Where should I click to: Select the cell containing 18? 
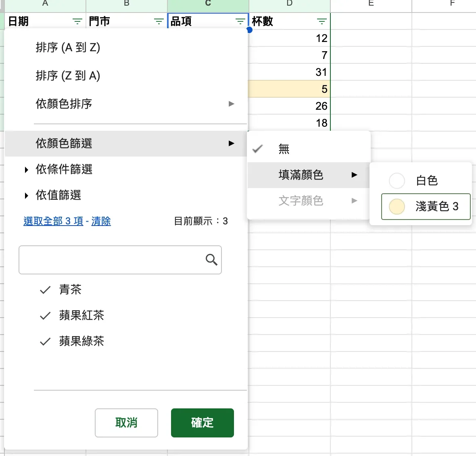(289, 123)
